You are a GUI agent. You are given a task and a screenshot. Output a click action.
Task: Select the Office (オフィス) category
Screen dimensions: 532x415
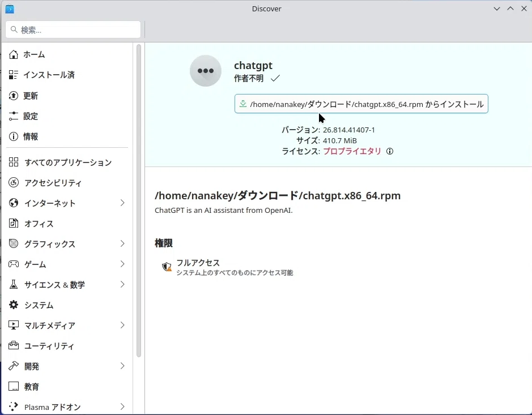(67, 223)
